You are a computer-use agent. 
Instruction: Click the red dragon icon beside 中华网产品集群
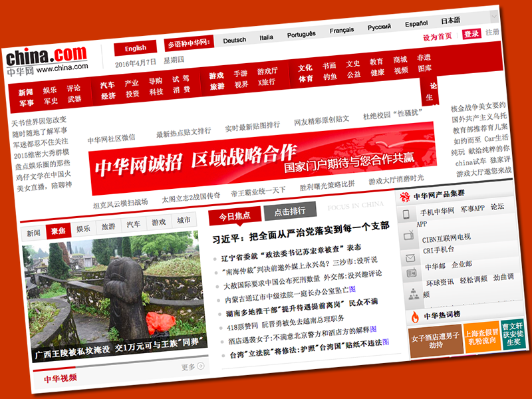click(405, 197)
